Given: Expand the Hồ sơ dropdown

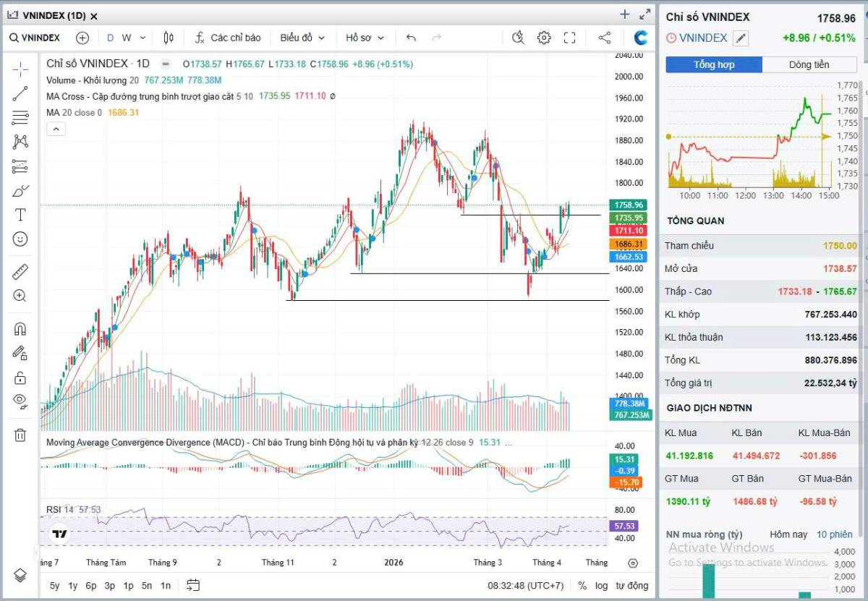Looking at the screenshot, I should [x=365, y=38].
